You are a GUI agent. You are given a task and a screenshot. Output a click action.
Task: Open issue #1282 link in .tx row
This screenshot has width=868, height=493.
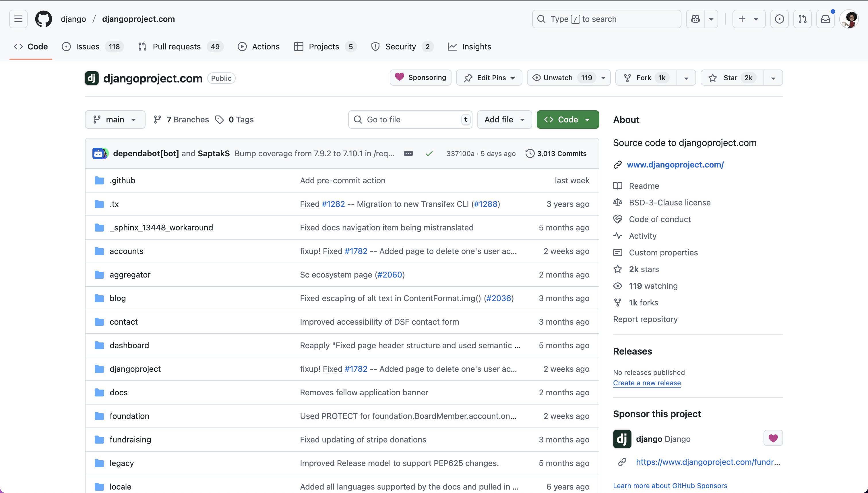[334, 204]
